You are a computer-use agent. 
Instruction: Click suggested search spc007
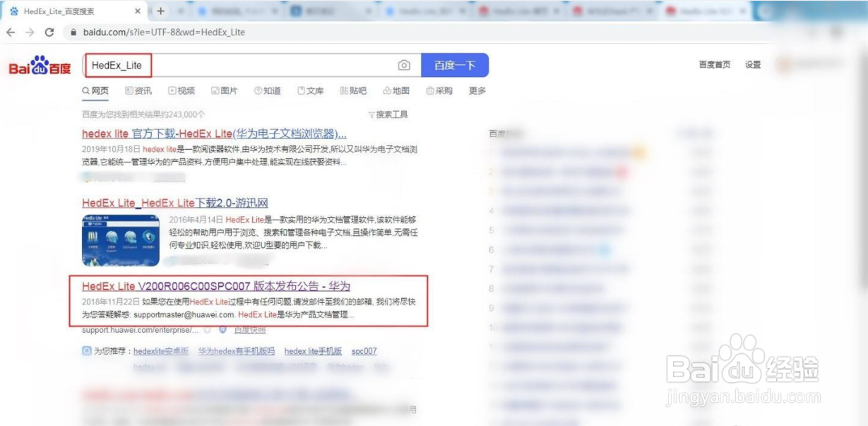click(x=364, y=351)
